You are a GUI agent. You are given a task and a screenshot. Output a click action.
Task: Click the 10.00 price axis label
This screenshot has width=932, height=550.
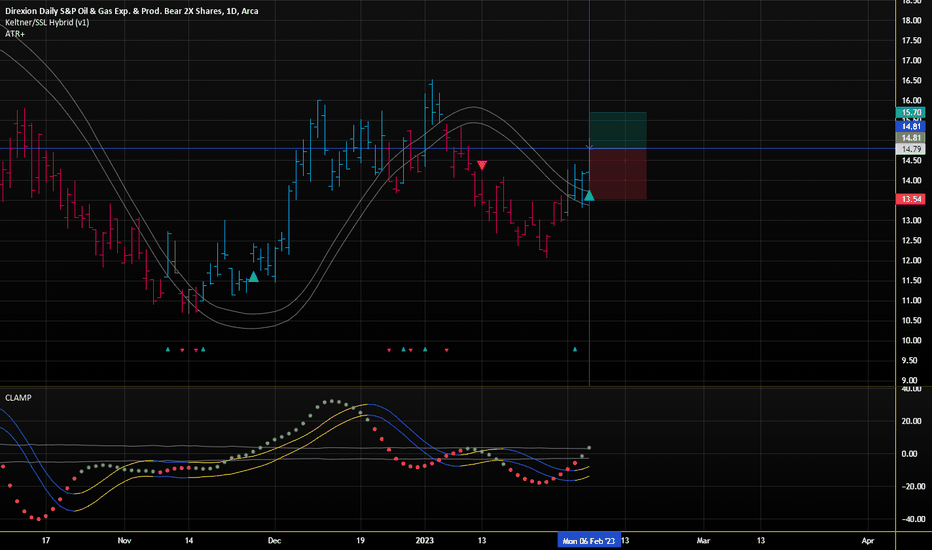tap(912, 341)
